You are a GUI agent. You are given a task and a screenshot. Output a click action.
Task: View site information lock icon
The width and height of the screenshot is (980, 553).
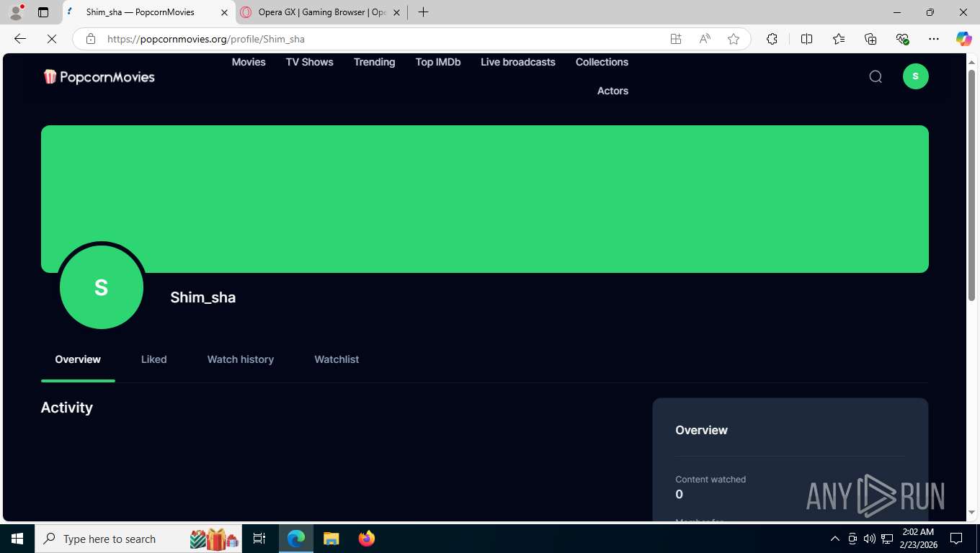[91, 39]
